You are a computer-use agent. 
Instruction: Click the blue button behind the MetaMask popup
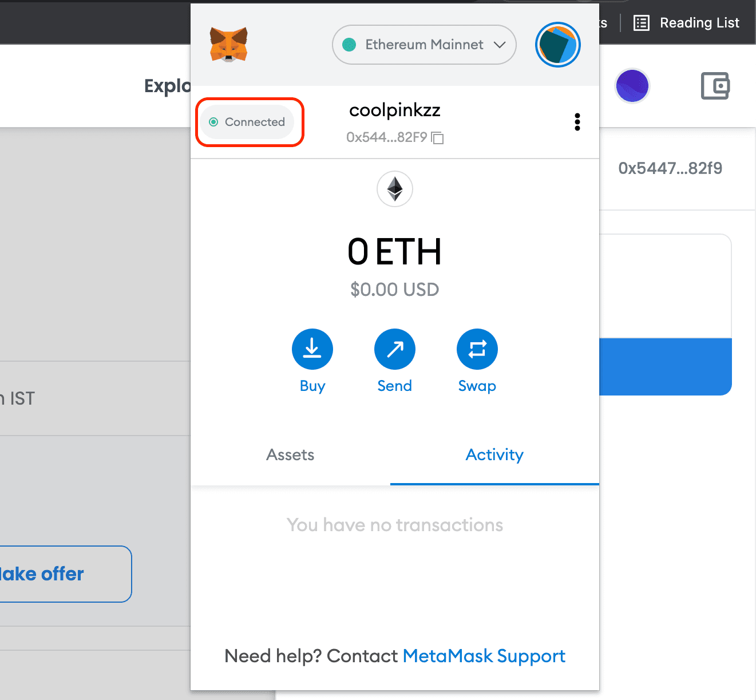pyautogui.click(x=666, y=367)
